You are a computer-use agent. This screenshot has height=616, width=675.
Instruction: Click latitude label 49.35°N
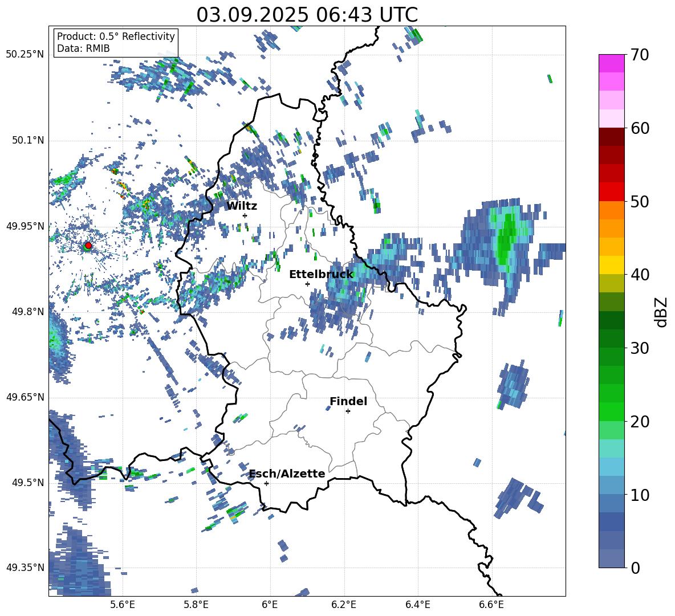click(25, 568)
